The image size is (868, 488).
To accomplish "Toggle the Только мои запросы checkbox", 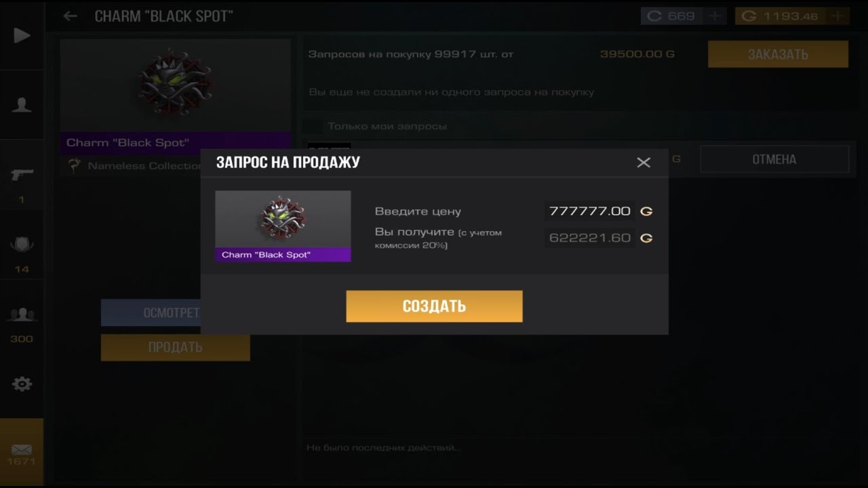I will [313, 126].
